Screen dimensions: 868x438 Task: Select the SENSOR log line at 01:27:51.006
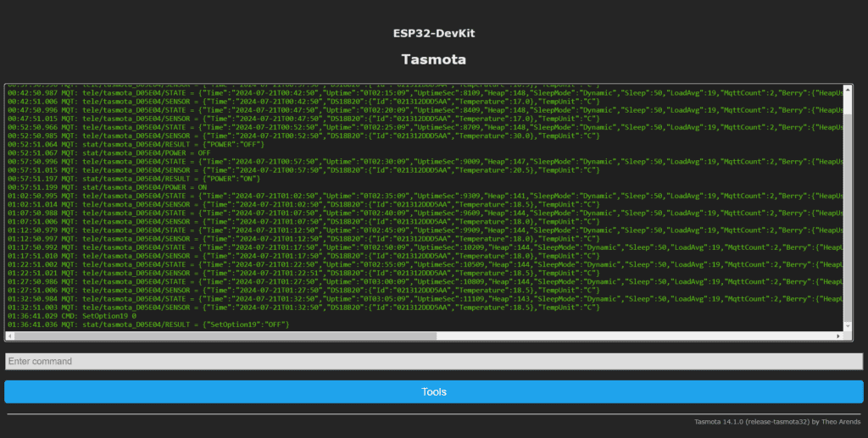point(303,290)
